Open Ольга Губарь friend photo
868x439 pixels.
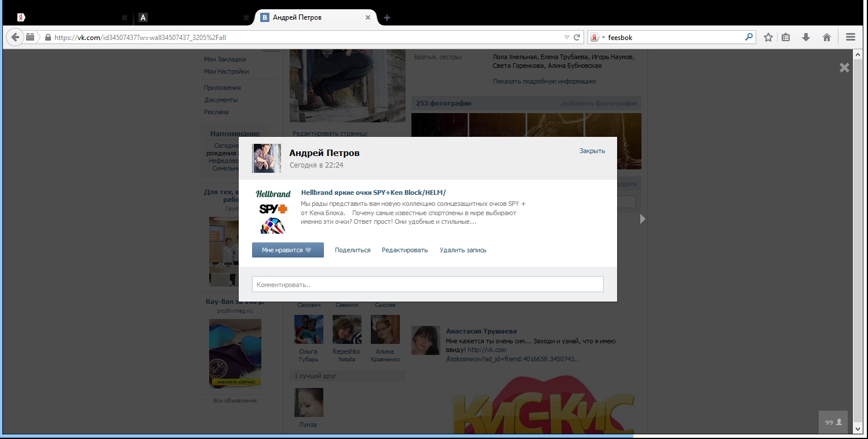(309, 329)
